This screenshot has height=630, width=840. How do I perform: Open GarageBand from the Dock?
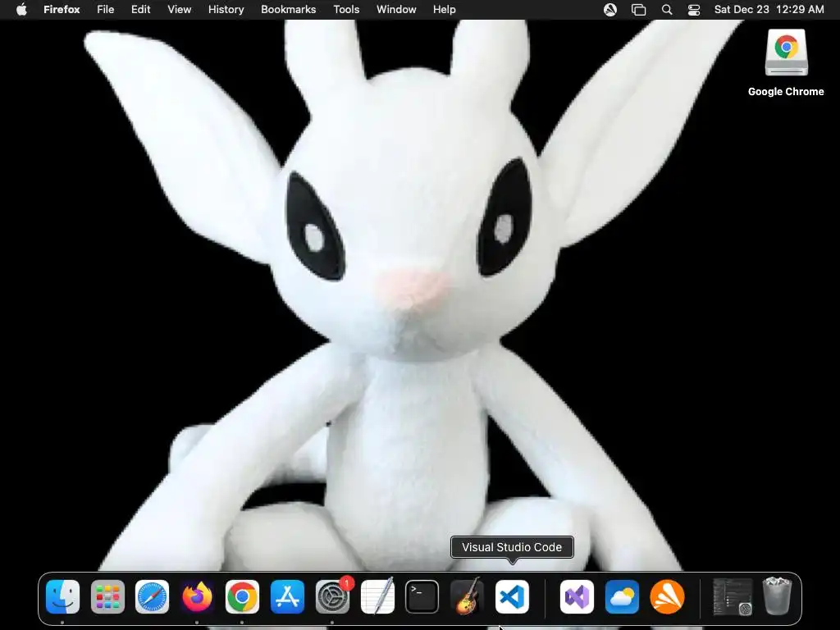[467, 597]
